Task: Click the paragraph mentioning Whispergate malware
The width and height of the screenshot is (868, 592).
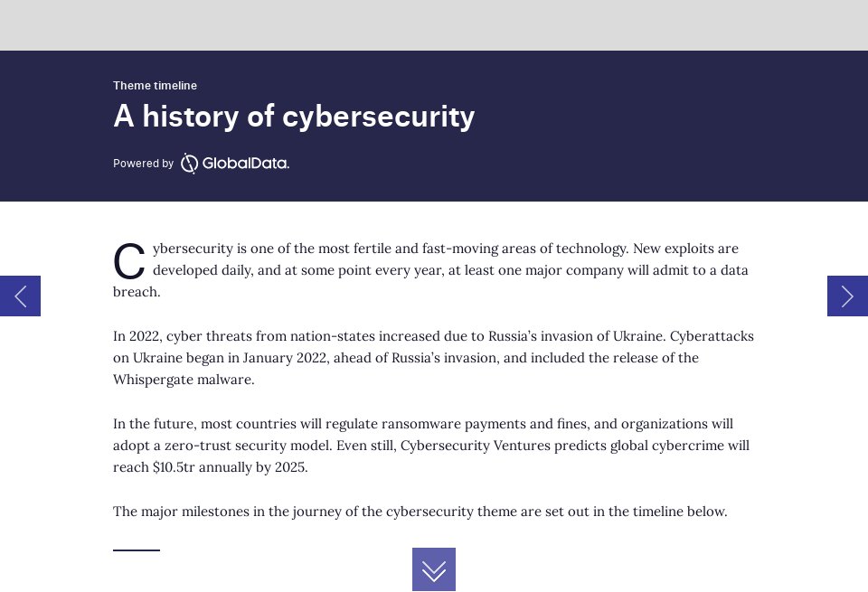Action: point(433,358)
